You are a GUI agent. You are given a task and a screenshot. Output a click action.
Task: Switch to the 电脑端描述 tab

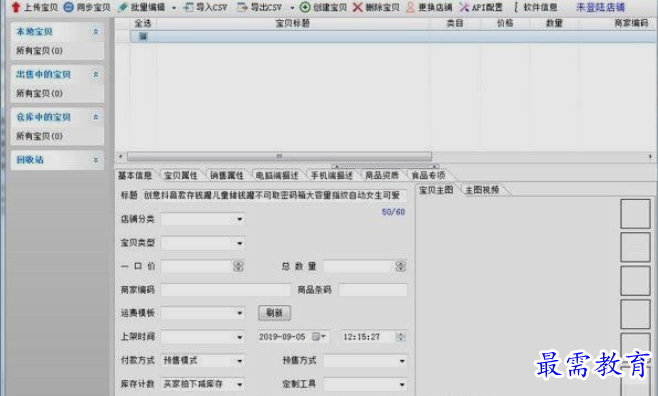tap(277, 175)
